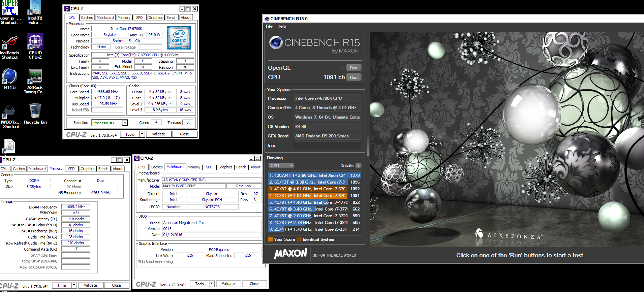
Task: Click the multiplier value x 47.0
Action: [107, 98]
